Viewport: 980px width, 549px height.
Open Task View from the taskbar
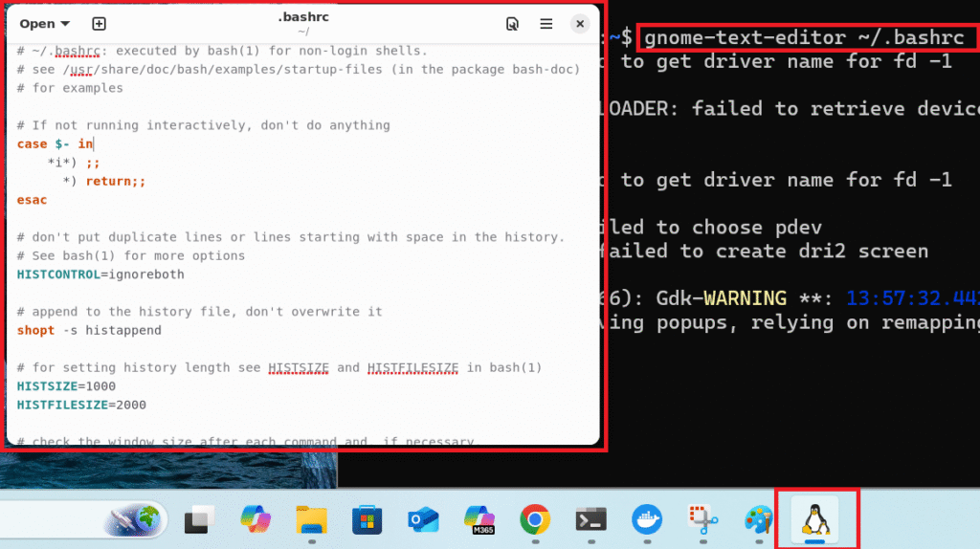pyautogui.click(x=199, y=519)
